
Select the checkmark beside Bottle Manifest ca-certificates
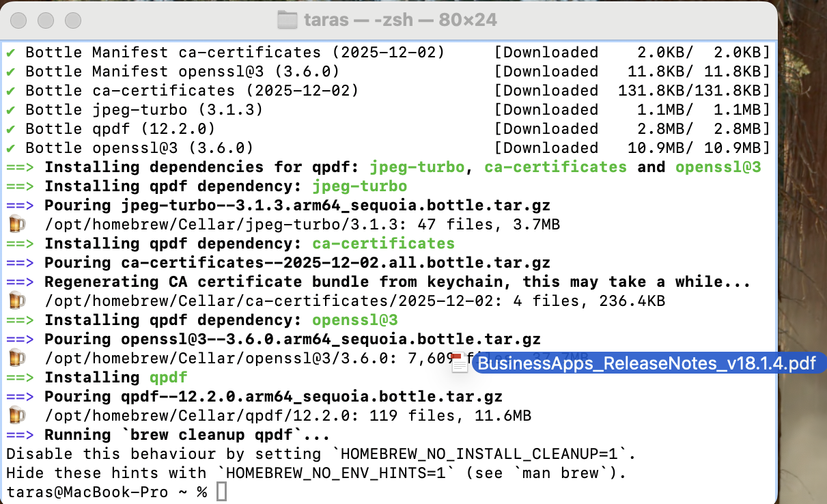[9, 52]
